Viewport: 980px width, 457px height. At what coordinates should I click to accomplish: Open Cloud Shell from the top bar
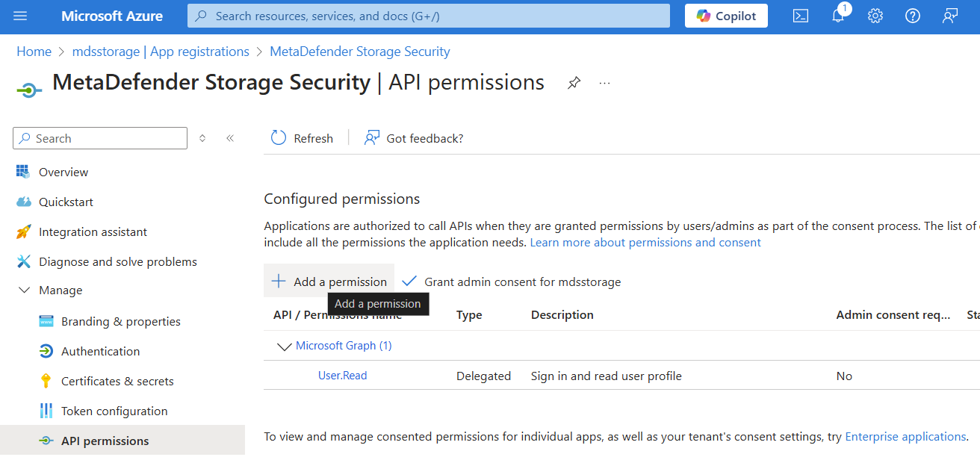[801, 16]
